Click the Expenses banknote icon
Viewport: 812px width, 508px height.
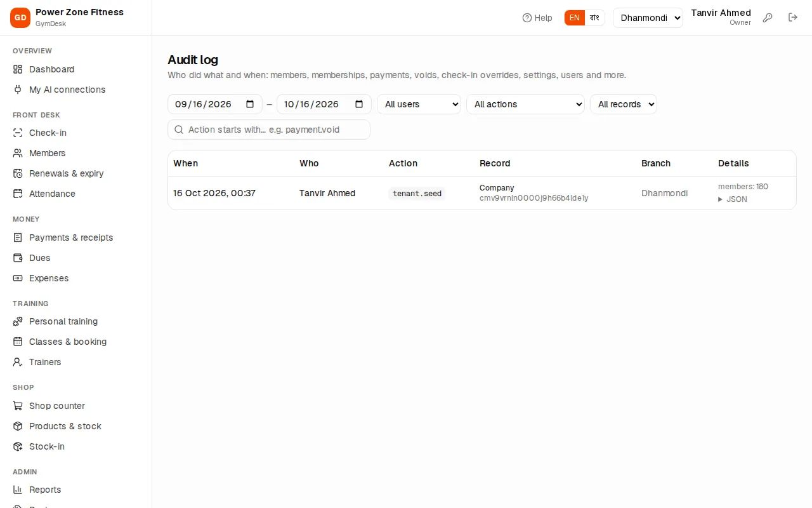tap(18, 278)
